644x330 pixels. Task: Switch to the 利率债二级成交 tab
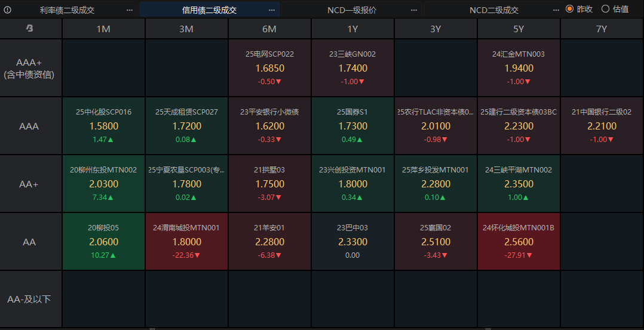(x=67, y=10)
